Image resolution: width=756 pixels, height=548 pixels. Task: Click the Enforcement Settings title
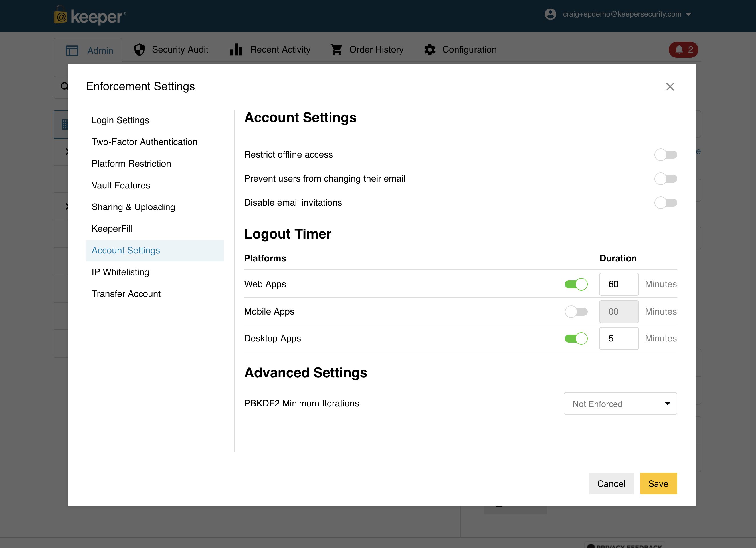(140, 86)
